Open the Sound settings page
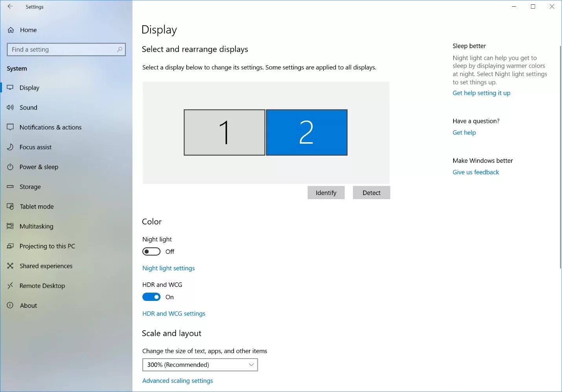The width and height of the screenshot is (562, 392). 28,107
